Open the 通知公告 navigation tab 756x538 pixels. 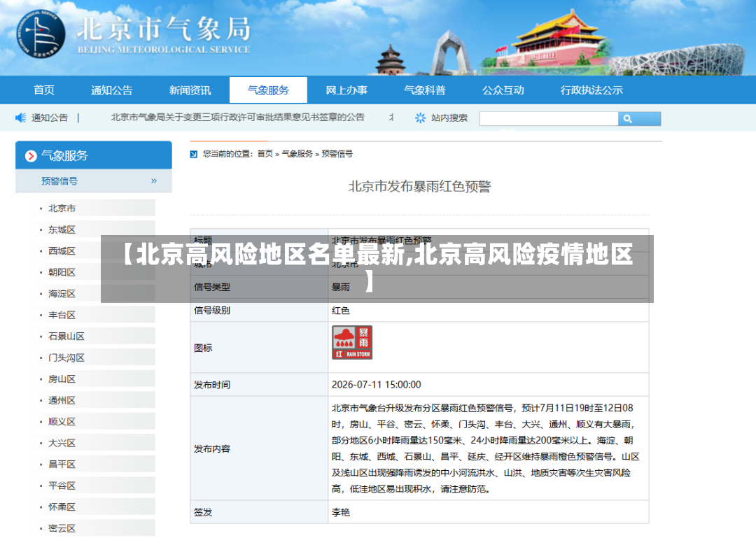tap(112, 90)
